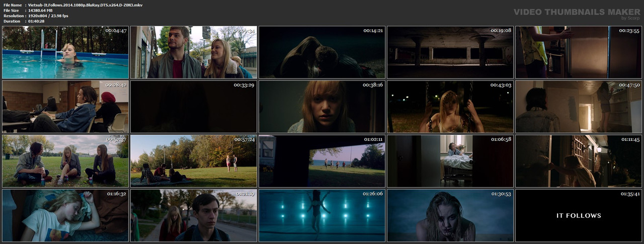The height and width of the screenshot is (244, 644).
Task: Select the thumbnail at 01:06:58
Action: pyautogui.click(x=450, y=161)
